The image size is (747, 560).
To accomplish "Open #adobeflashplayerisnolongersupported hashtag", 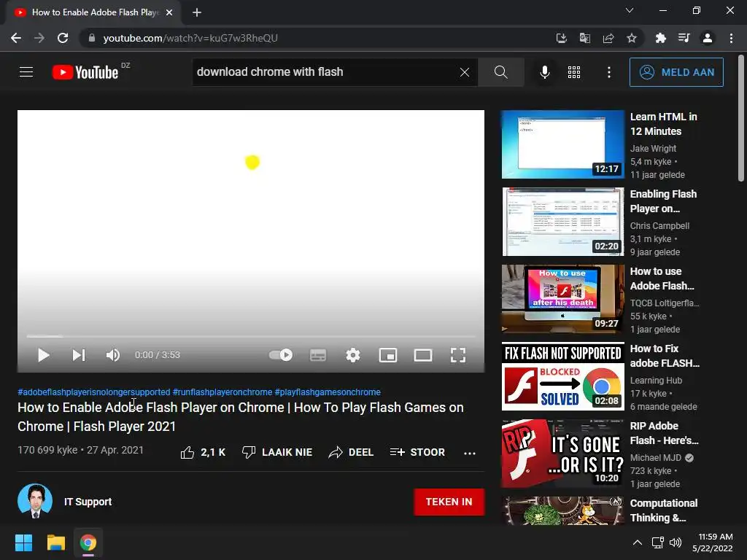I will click(94, 392).
